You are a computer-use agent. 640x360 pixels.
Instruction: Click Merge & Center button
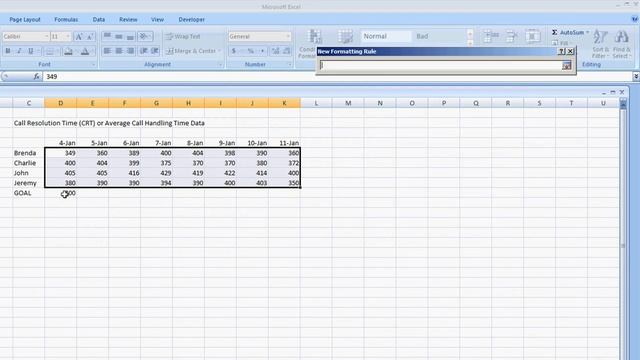tap(191, 51)
